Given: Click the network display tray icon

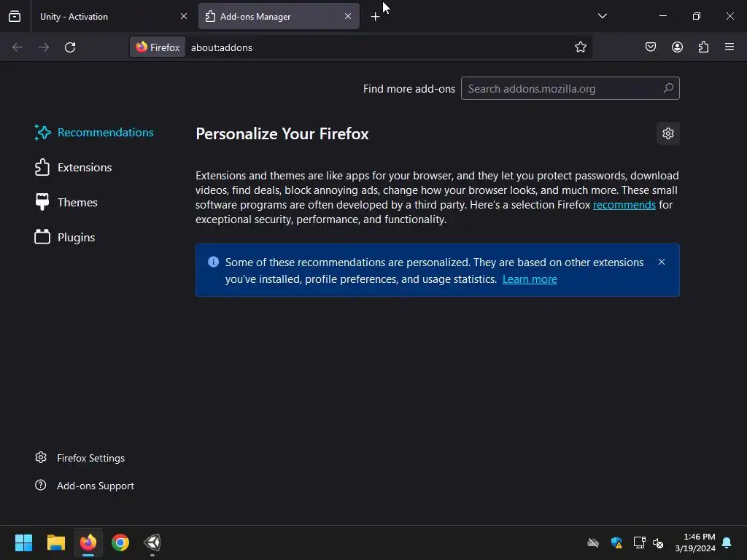Looking at the screenshot, I should (x=639, y=542).
